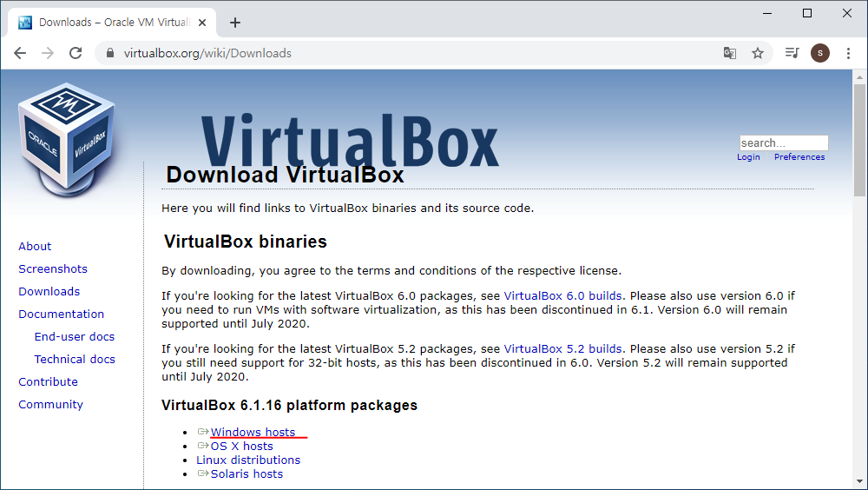Screen dimensions: 868x490
Task: Open a new tab with plus button
Action: click(x=235, y=23)
